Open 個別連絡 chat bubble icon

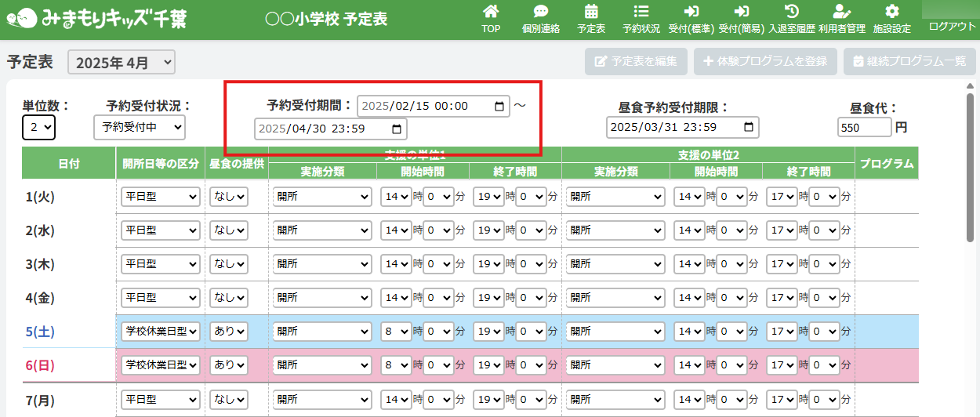tap(540, 13)
